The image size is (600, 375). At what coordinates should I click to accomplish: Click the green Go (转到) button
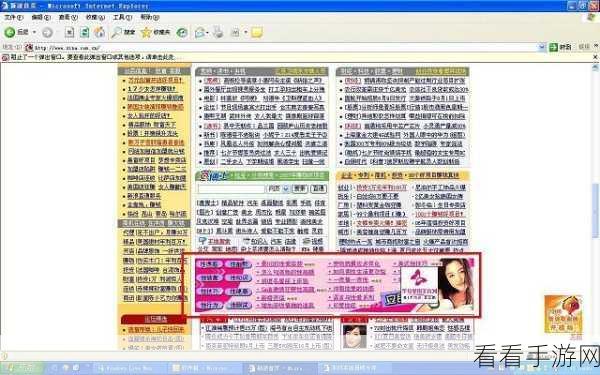pos(560,47)
